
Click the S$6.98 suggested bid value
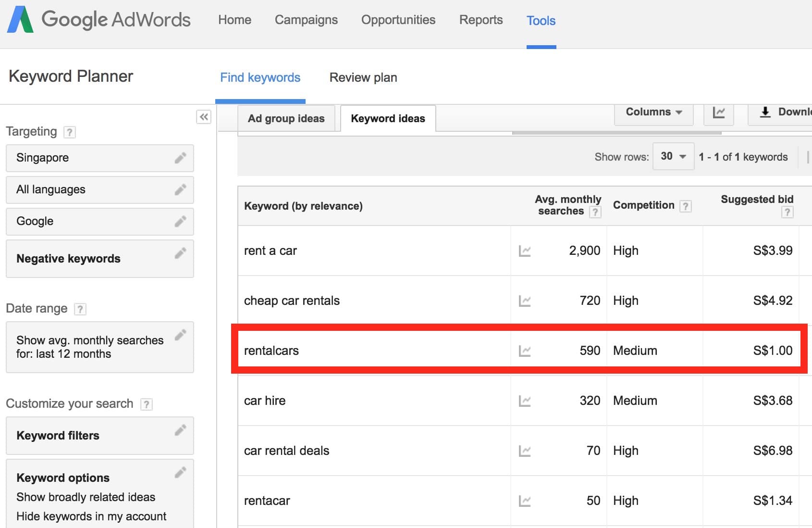click(x=773, y=451)
